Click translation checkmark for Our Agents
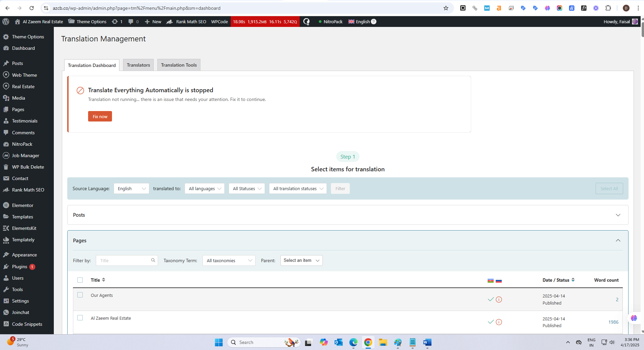Screen dimensions: 644x350 (491, 299)
